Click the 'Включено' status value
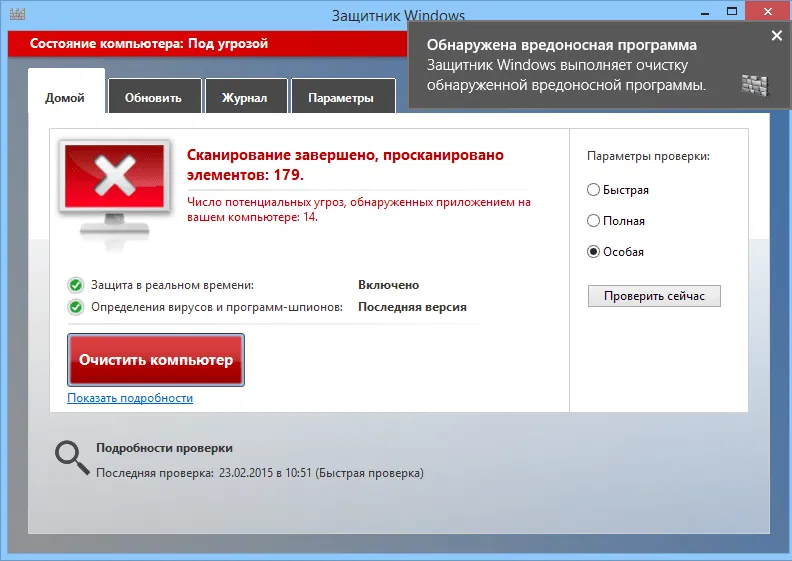This screenshot has height=561, width=792. 388,285
